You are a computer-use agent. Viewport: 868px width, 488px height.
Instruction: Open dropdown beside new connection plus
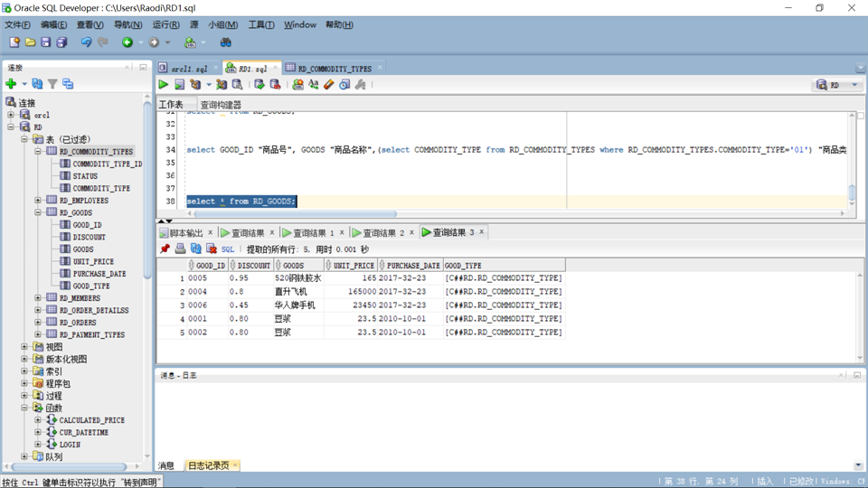pos(24,84)
